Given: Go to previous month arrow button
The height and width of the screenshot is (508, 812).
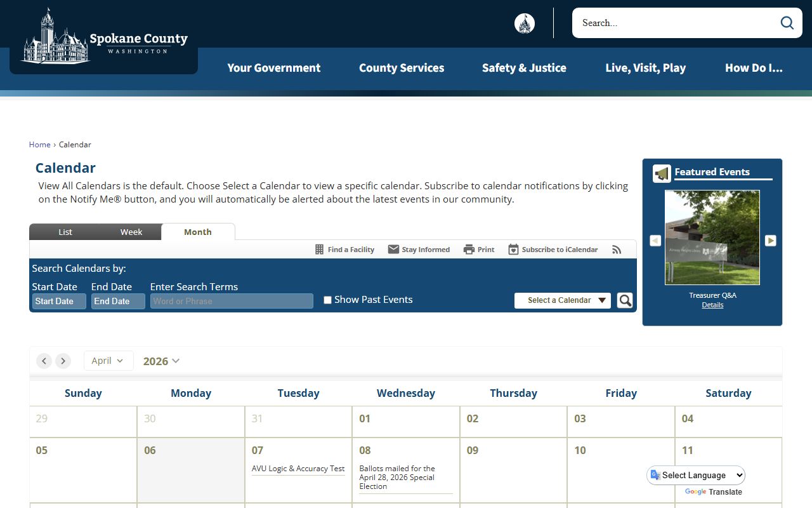Looking at the screenshot, I should click(x=44, y=361).
